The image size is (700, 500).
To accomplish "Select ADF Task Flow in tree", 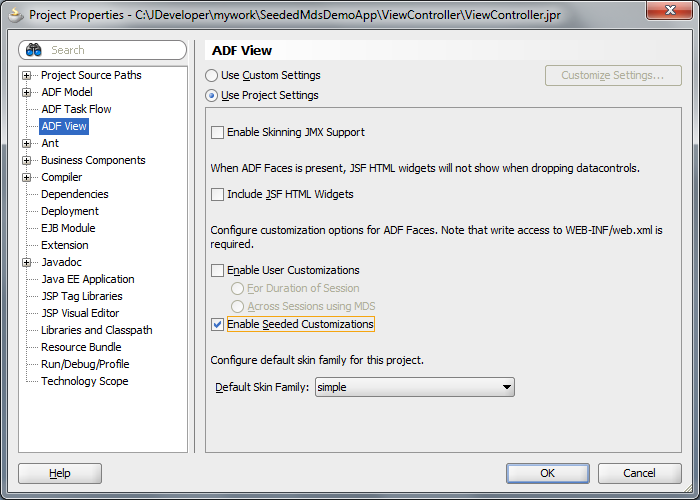I will [x=76, y=109].
